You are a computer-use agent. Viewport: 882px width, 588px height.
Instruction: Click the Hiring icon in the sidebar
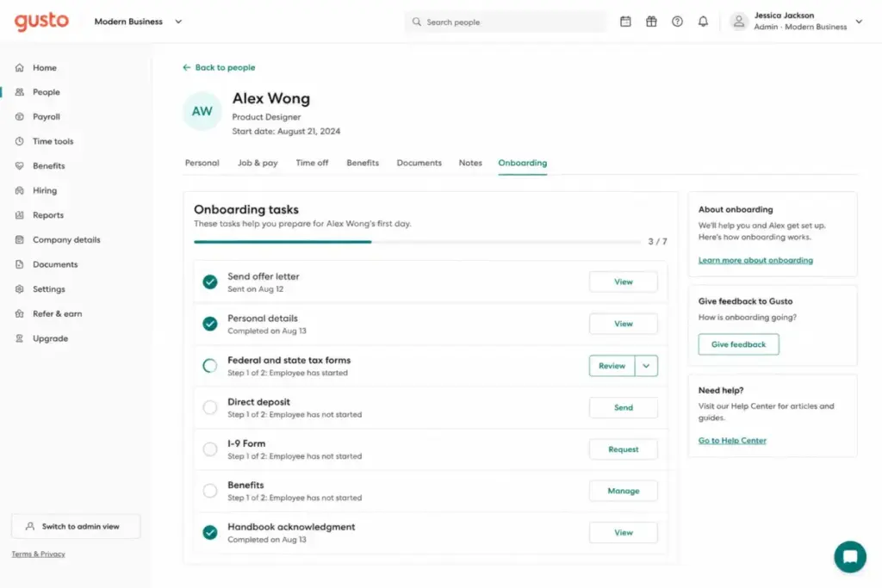click(20, 190)
